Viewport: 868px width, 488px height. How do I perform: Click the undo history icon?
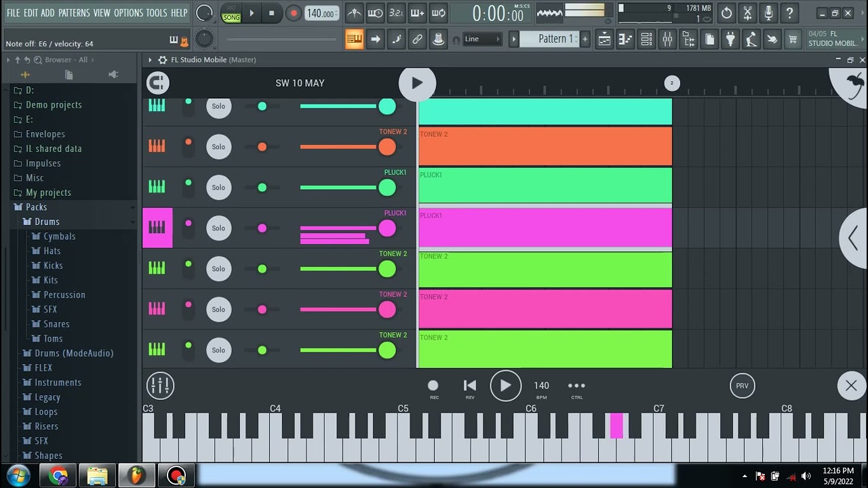[726, 13]
